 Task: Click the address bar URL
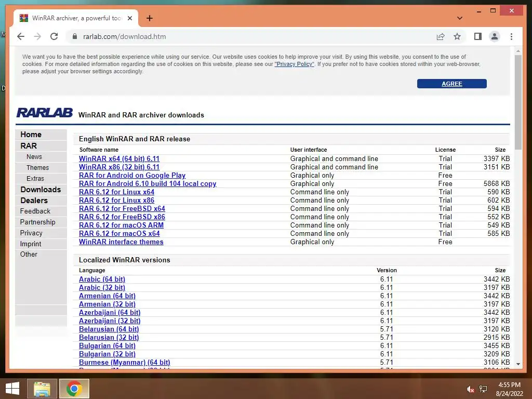[x=125, y=37]
